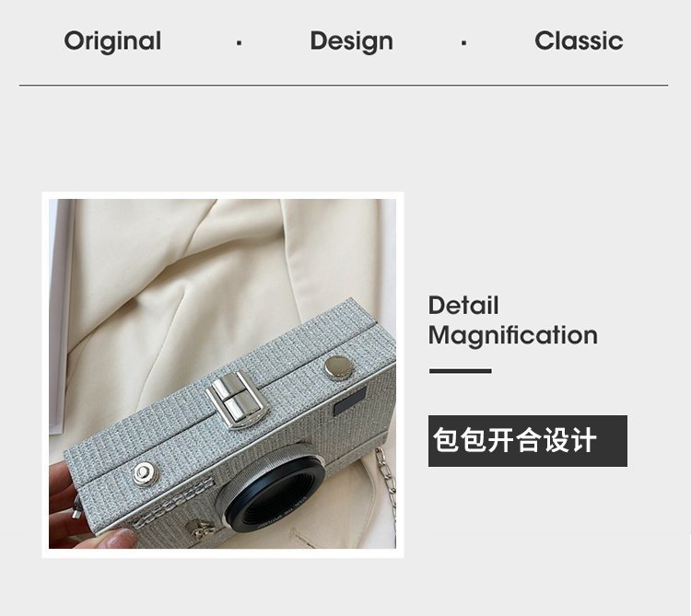Click the short black underline below Magnification

[x=460, y=371]
